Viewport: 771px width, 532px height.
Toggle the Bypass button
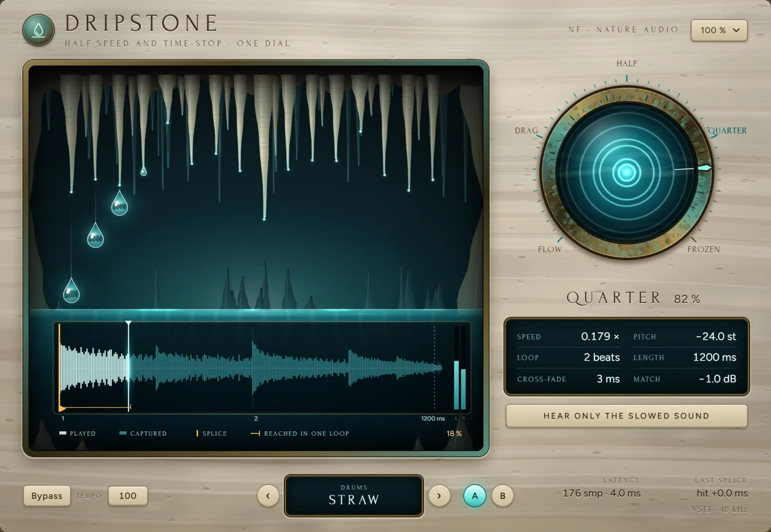(47, 496)
